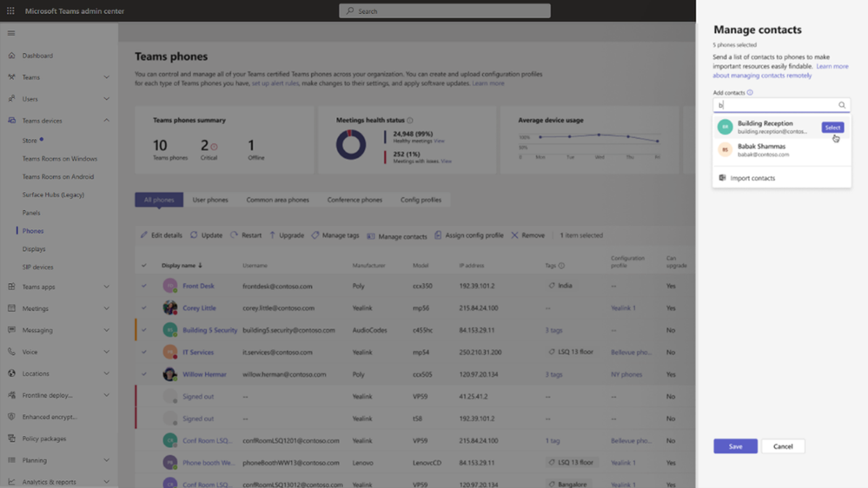
Task: Select the Building Reception contact
Action: tap(832, 128)
